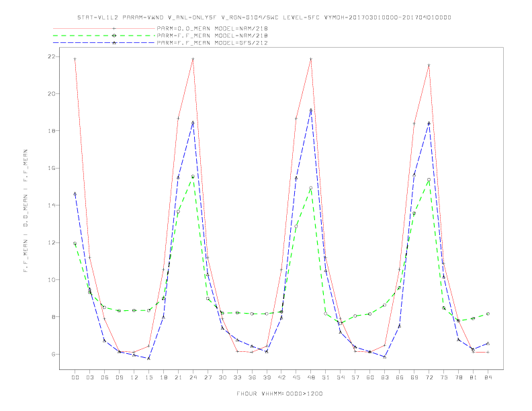Click x-axis tick label 69
Image resolution: width=532 pixels, height=411 pixels.
tap(414, 377)
